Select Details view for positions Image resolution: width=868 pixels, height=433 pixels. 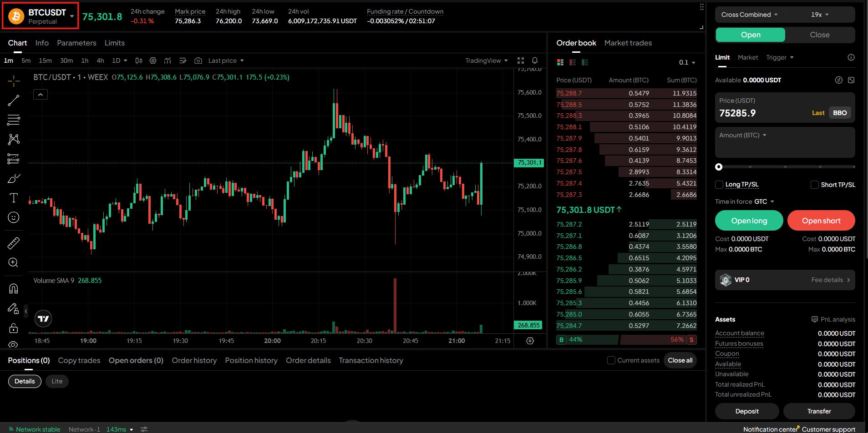(x=25, y=381)
